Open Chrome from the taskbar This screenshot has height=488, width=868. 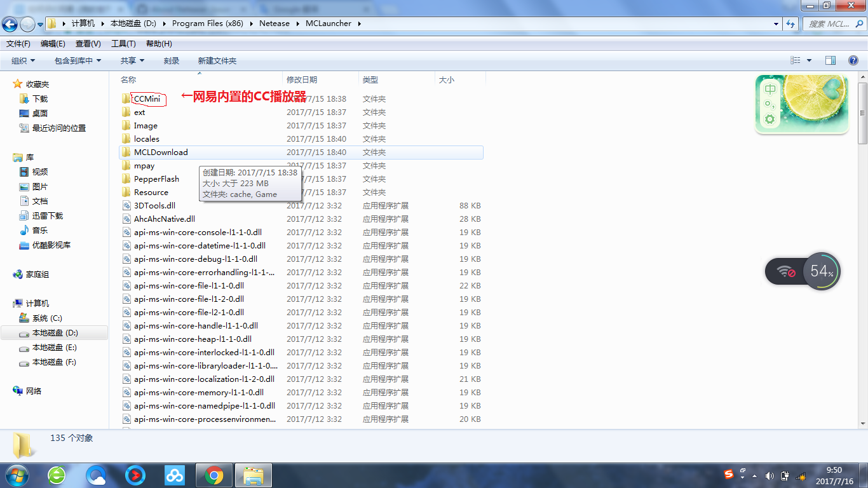214,475
